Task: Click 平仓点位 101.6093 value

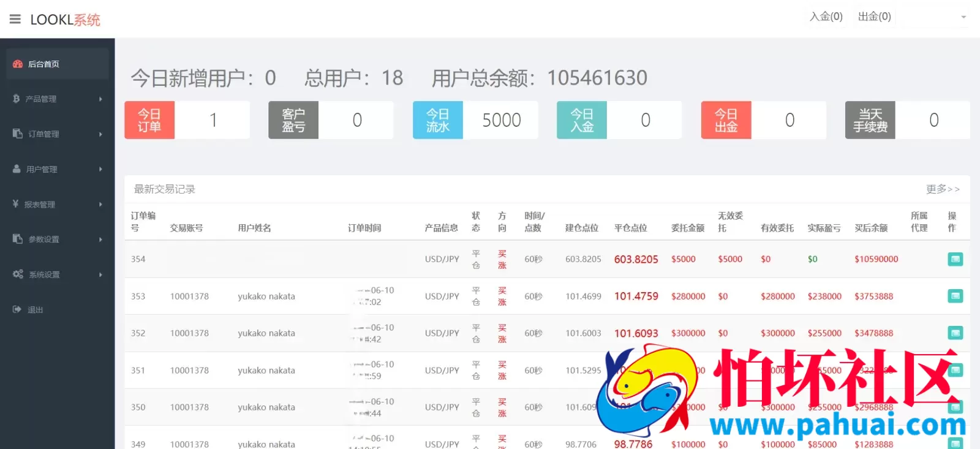Action: click(x=636, y=333)
